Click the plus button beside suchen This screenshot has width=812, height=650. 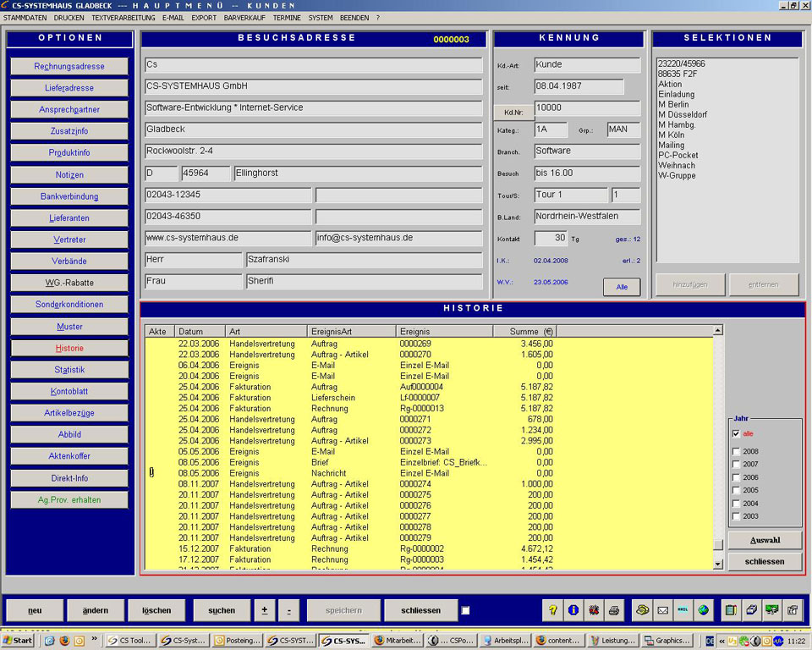(264, 610)
